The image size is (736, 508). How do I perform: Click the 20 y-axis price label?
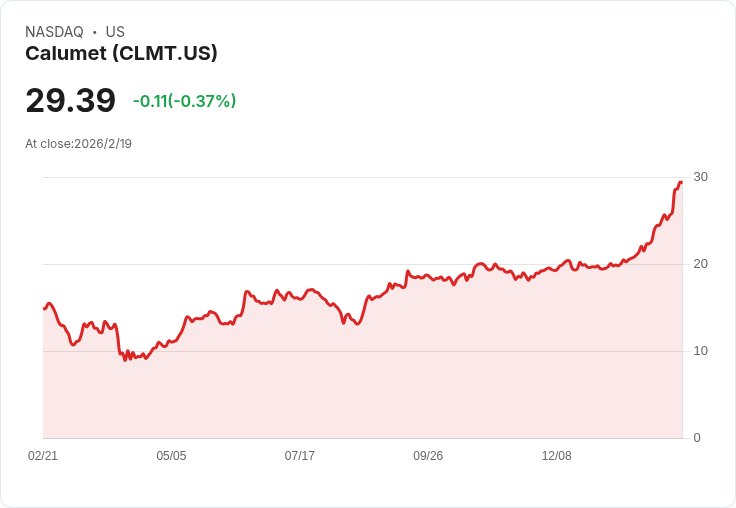(700, 264)
